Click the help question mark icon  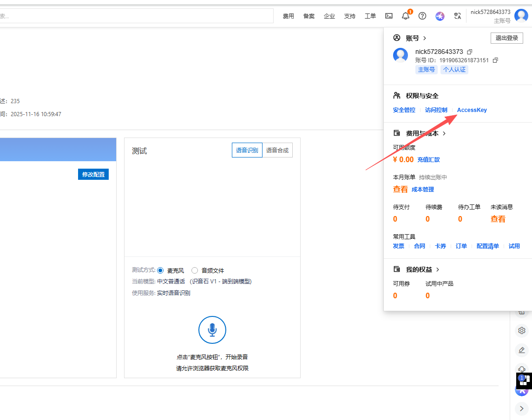point(422,16)
